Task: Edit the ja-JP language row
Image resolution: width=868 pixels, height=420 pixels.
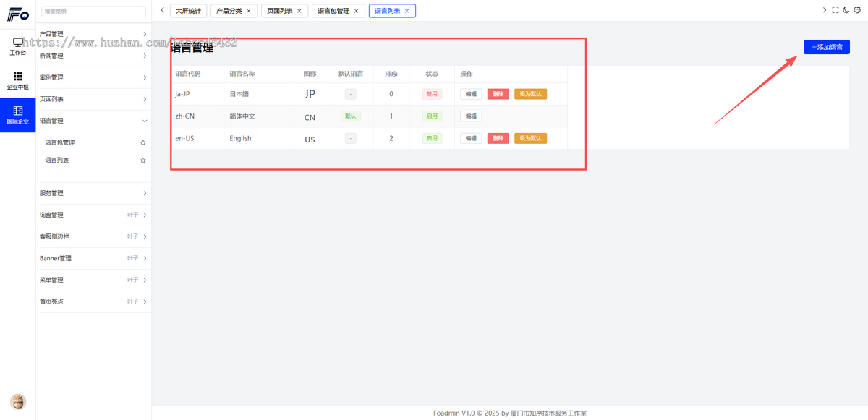Action: tap(471, 94)
